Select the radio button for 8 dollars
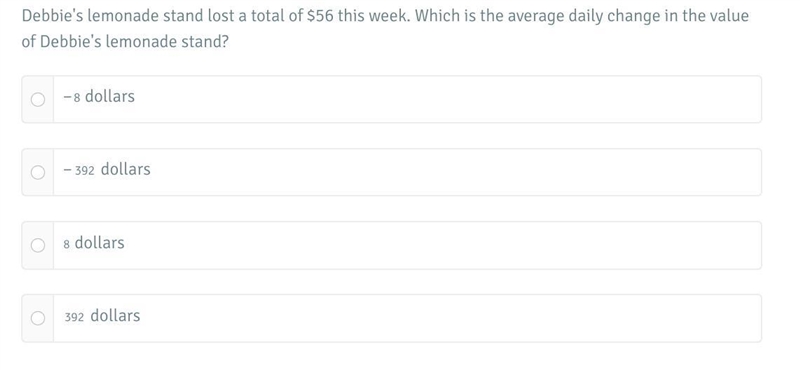 coord(38,245)
